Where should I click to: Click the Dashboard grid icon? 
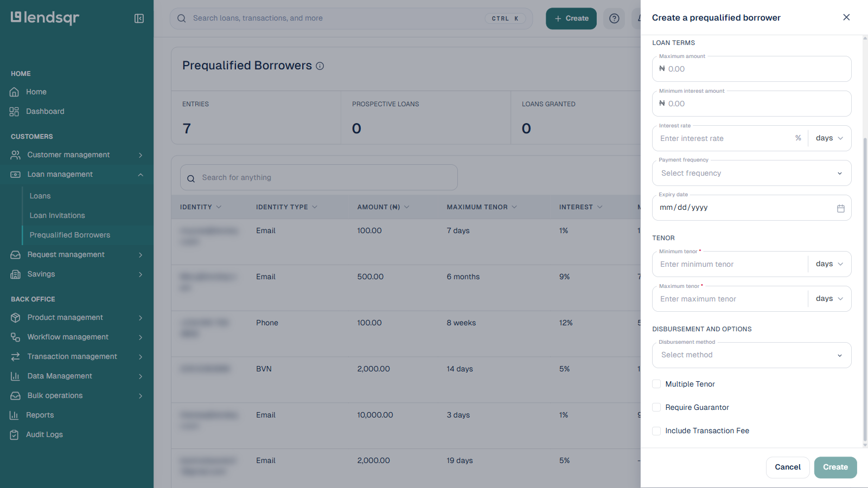point(15,112)
